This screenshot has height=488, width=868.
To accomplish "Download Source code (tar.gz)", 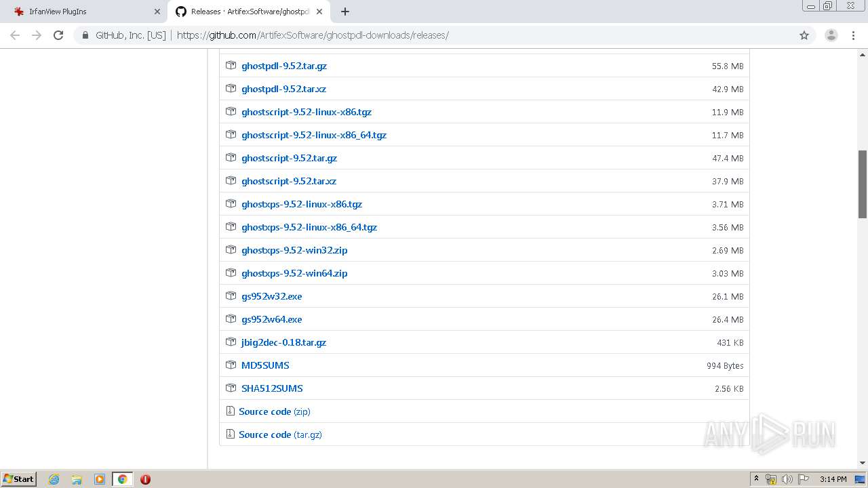I will (x=280, y=434).
